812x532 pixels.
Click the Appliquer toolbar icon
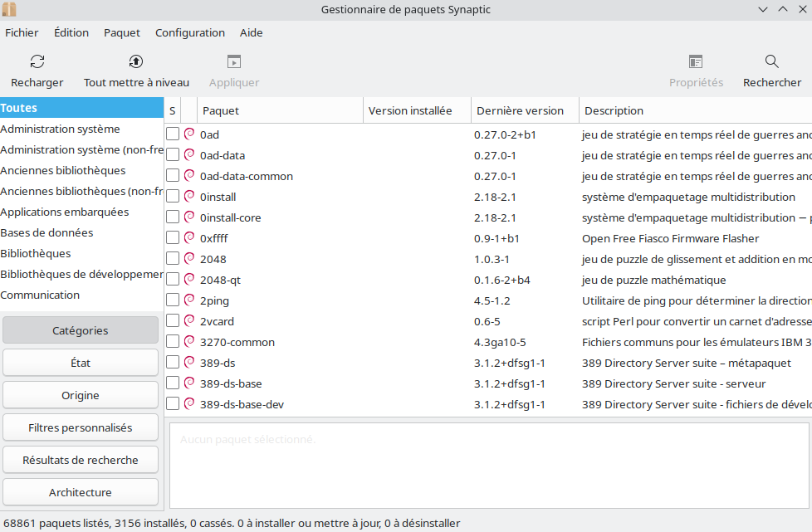[x=234, y=61]
